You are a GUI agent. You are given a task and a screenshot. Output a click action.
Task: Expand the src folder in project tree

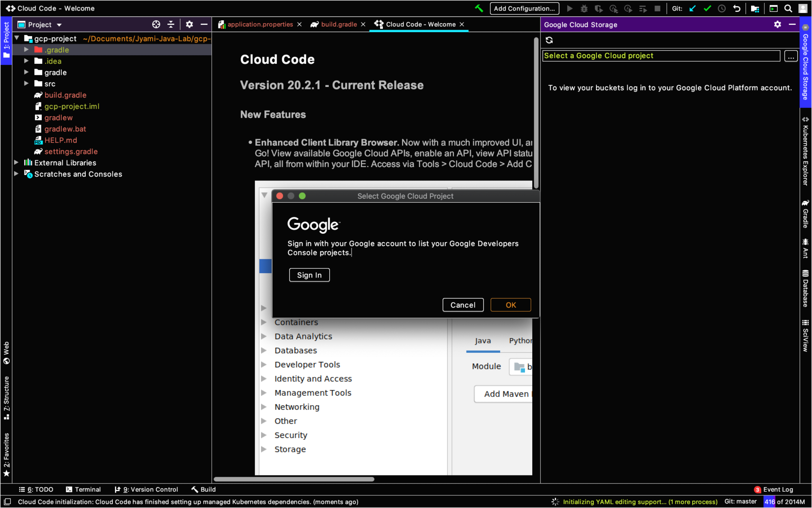tap(26, 84)
